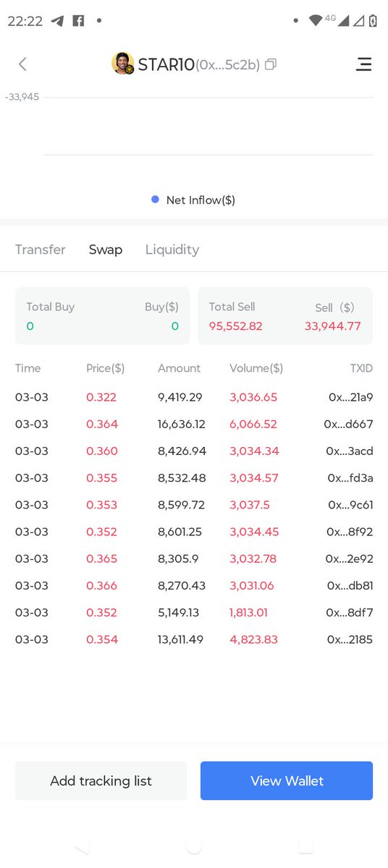Open the Total Sell summary card

pos(285,316)
